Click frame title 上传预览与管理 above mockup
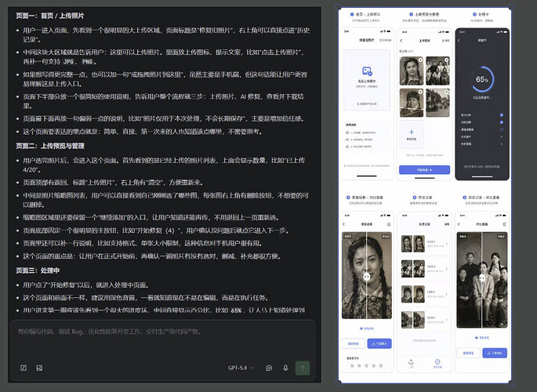The height and width of the screenshot is (392, 537). tap(426, 14)
